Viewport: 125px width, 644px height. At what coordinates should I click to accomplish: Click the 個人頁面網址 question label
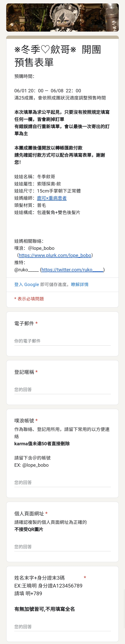29,513
